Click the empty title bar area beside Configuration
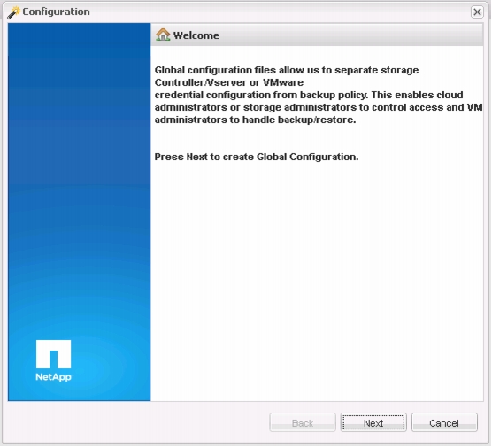The image size is (492, 448). click(280, 12)
